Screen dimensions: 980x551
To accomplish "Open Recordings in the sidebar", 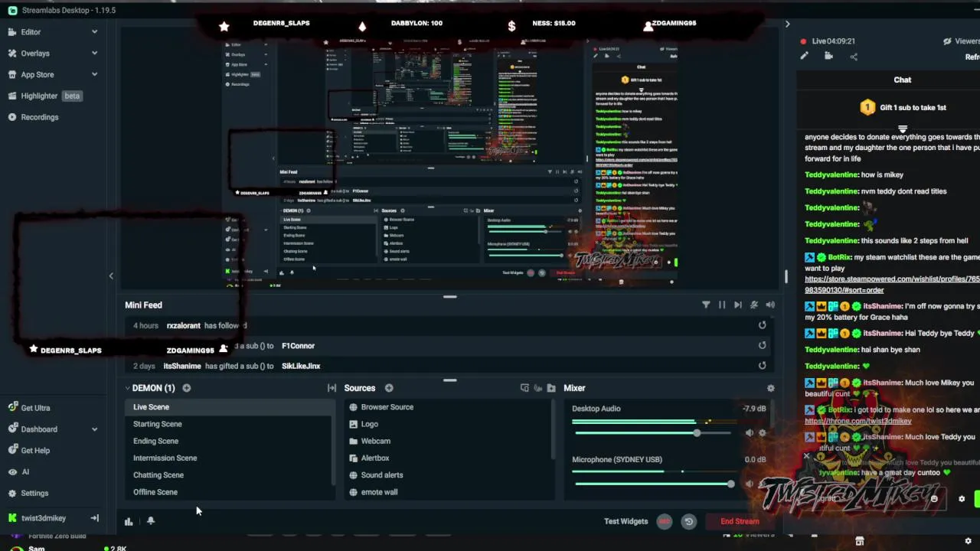I will (x=39, y=117).
